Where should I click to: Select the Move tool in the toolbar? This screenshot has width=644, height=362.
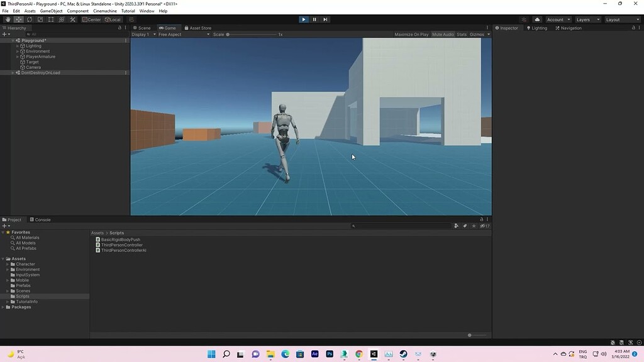(18, 19)
